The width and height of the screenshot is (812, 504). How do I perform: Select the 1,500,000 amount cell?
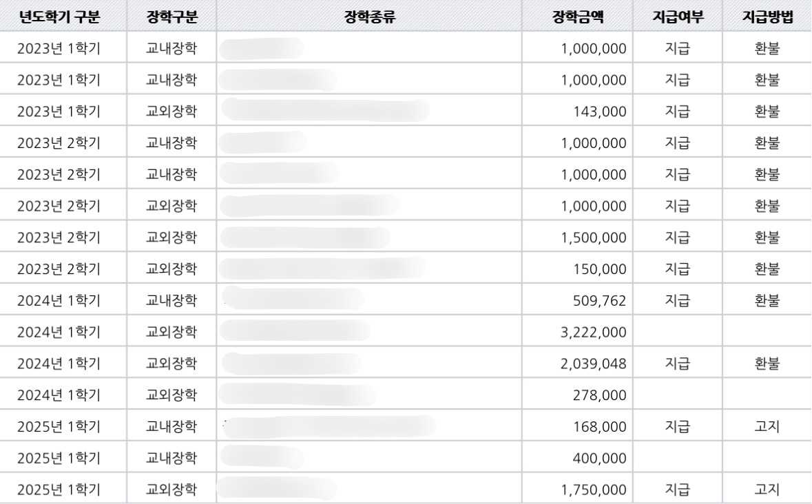click(x=577, y=238)
